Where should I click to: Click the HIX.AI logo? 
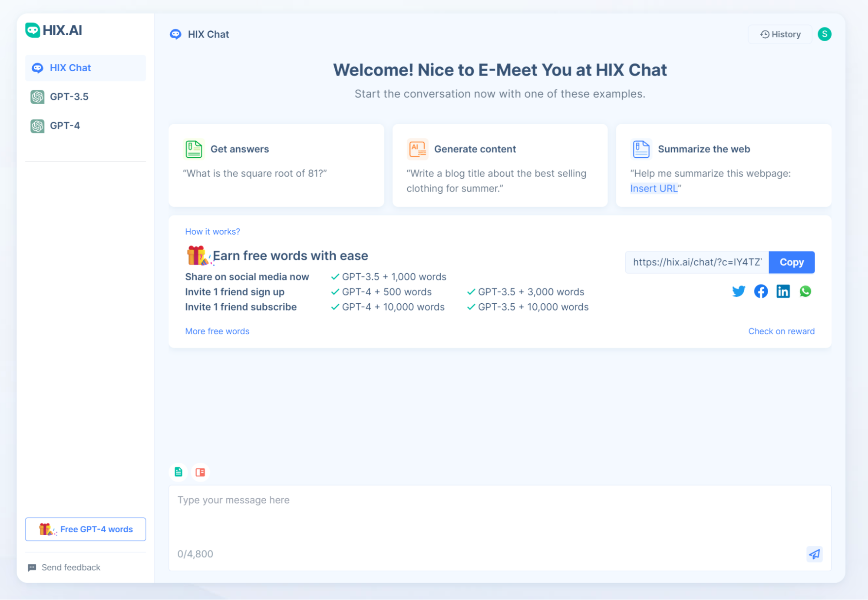point(54,30)
